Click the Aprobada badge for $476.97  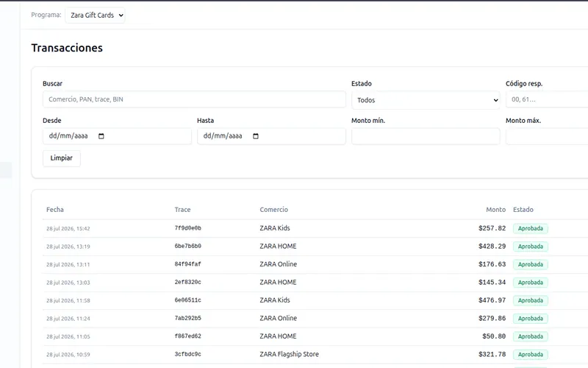click(530, 300)
